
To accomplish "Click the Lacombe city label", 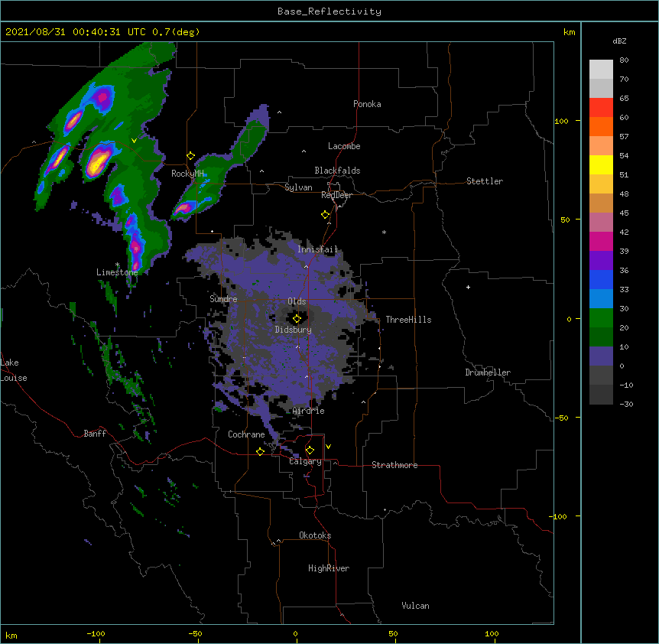I will point(344,146).
